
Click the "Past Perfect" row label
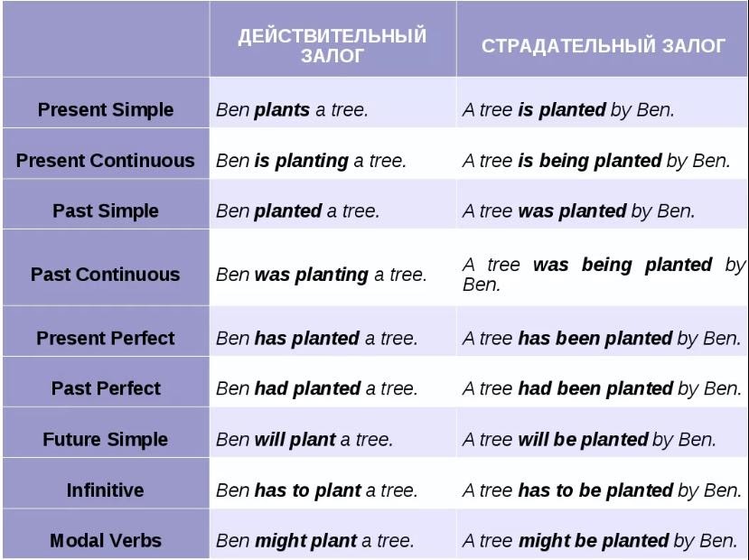[x=106, y=388]
